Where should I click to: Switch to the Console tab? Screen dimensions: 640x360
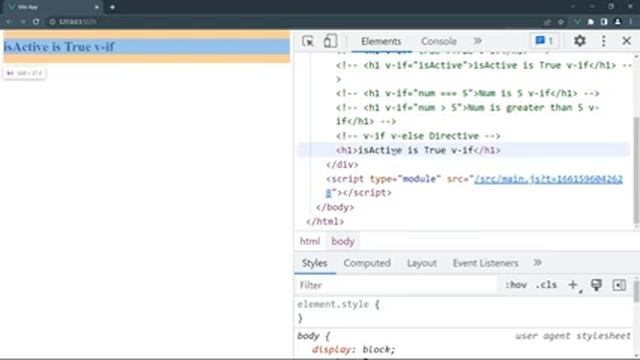tap(439, 41)
